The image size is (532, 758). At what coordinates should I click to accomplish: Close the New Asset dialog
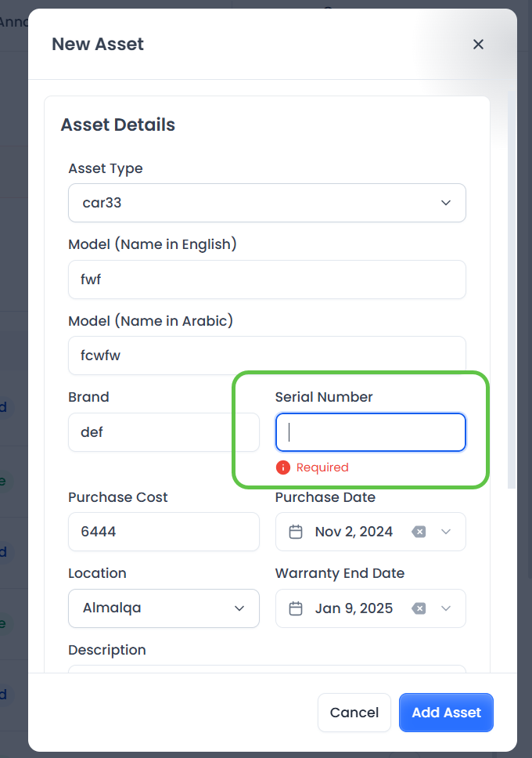click(478, 45)
